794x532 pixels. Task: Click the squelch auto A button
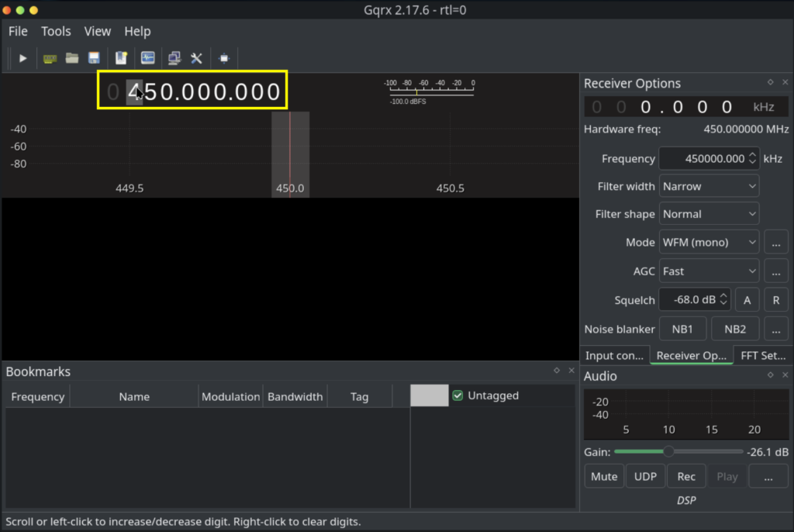click(x=747, y=300)
